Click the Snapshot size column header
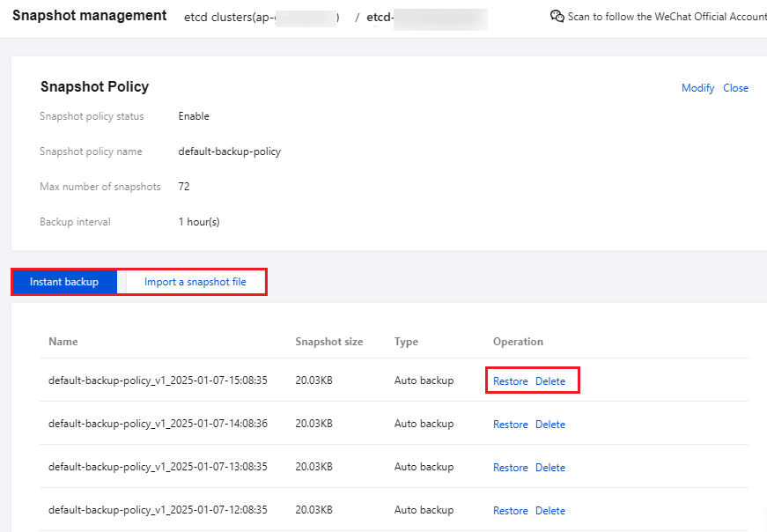The image size is (767, 532). 328,342
